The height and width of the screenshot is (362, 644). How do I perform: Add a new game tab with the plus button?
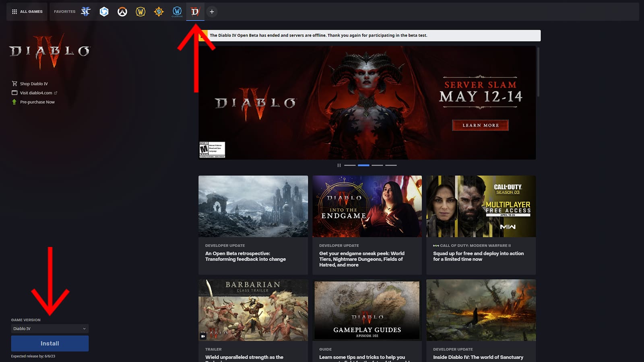(x=212, y=12)
